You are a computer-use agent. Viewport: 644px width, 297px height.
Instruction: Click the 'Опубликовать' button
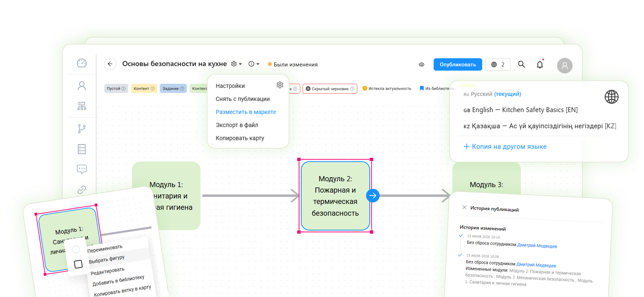click(x=458, y=64)
